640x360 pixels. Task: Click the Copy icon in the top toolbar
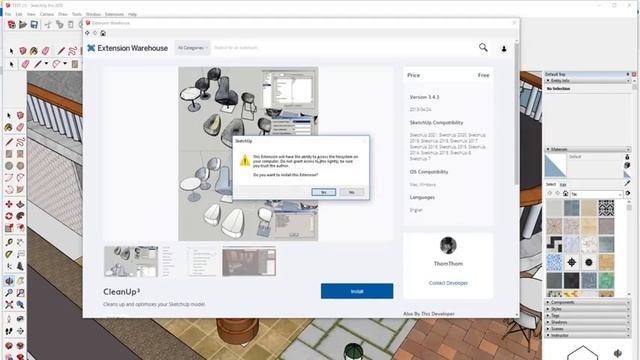click(60, 25)
